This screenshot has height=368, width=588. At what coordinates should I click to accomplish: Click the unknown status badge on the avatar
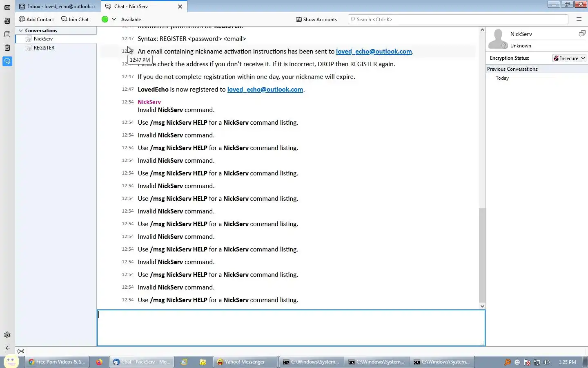pos(505,45)
